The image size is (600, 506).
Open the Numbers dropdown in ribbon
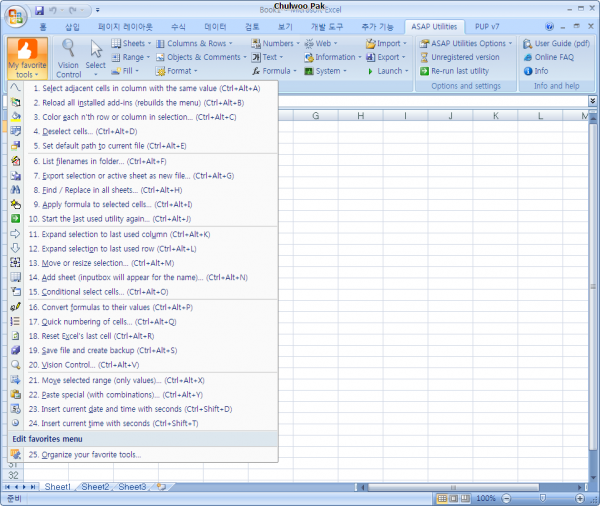(275, 43)
